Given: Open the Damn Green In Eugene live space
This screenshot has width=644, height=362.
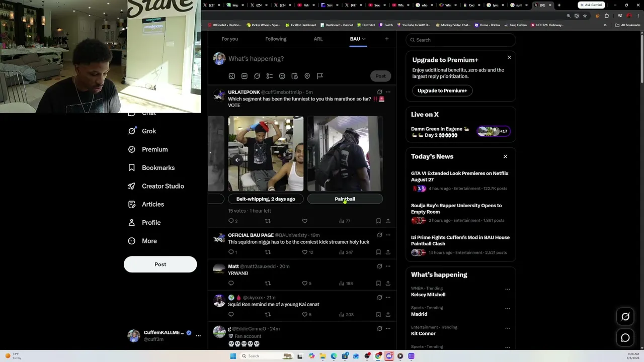Looking at the screenshot, I should coord(461,132).
